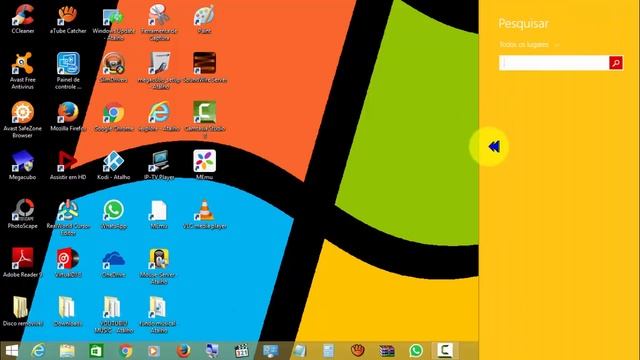
Task: Launch Internet Explorer from the taskbar
Action: 38,351
